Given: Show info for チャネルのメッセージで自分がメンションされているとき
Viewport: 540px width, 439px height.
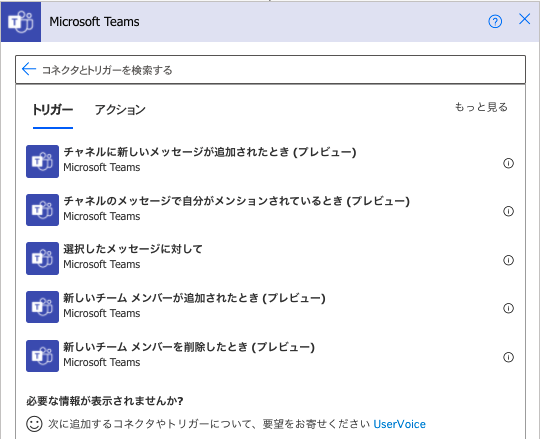Looking at the screenshot, I should 508,211.
